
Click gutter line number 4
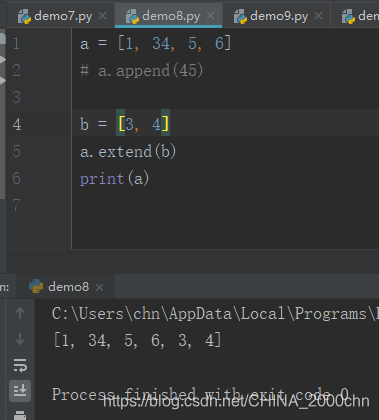pyautogui.click(x=17, y=124)
